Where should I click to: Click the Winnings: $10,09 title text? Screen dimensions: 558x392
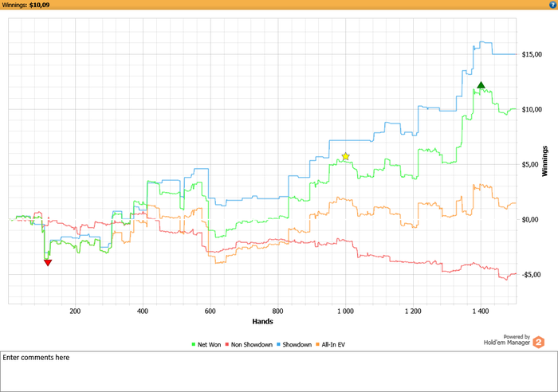click(26, 5)
